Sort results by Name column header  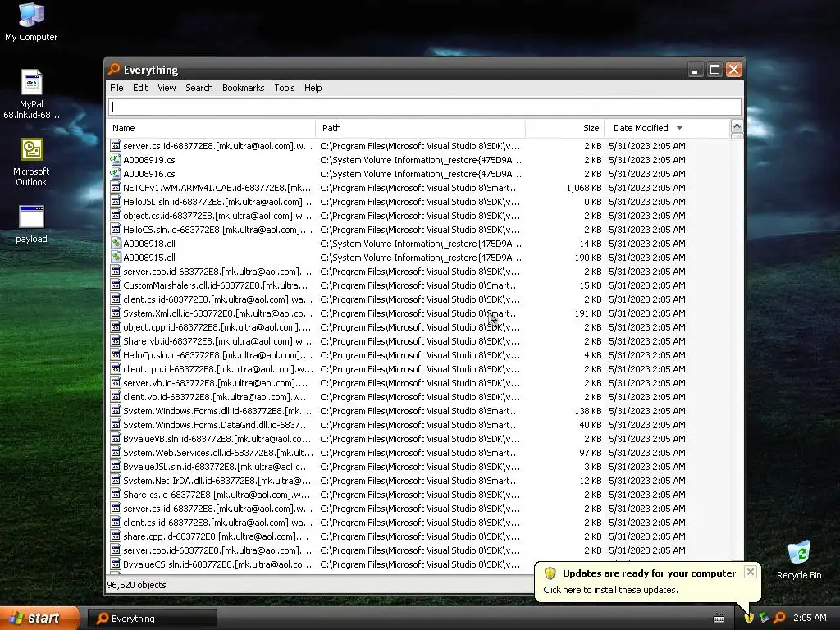point(211,128)
